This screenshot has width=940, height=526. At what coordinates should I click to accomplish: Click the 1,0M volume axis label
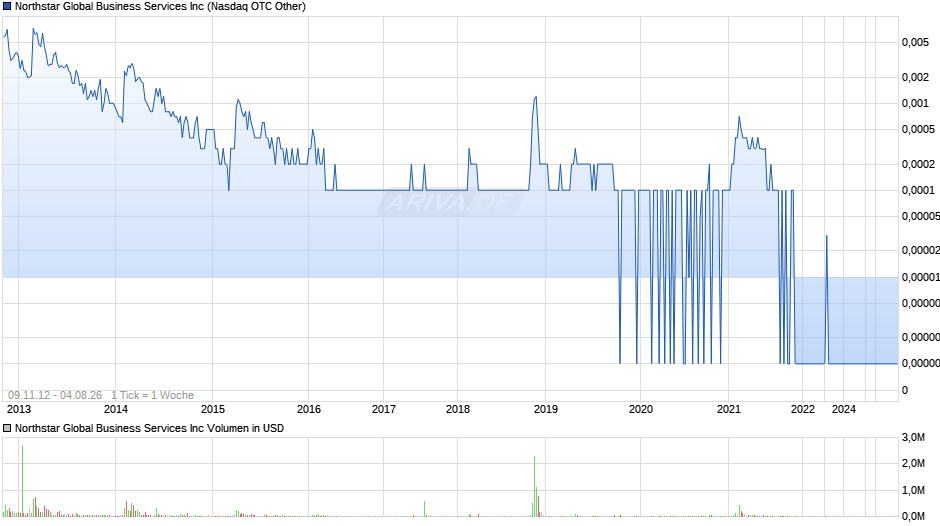click(914, 491)
